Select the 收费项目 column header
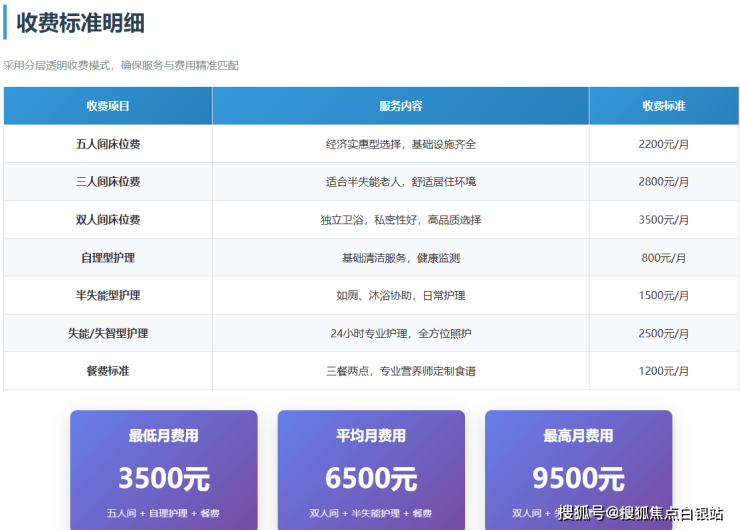This screenshot has height=530, width=740. point(108,106)
